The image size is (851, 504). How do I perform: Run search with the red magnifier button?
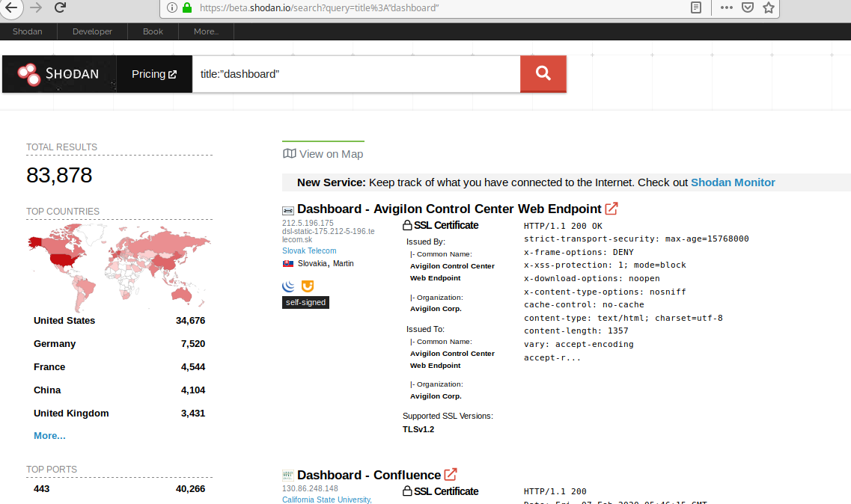[543, 74]
